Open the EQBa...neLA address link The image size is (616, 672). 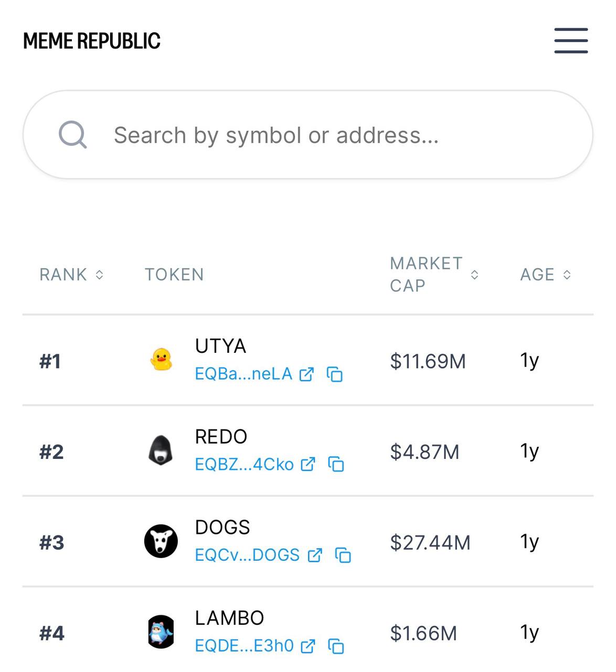point(243,374)
